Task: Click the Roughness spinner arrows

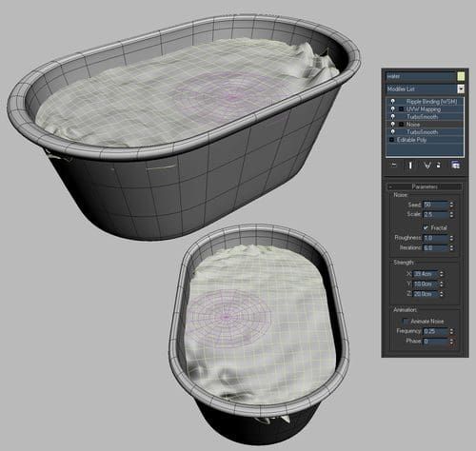Action: point(451,238)
